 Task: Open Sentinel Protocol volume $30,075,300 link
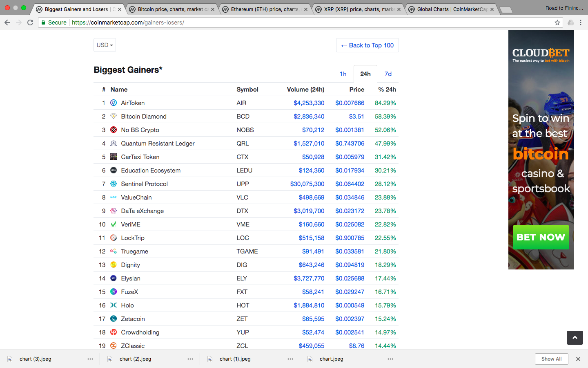pos(307,184)
